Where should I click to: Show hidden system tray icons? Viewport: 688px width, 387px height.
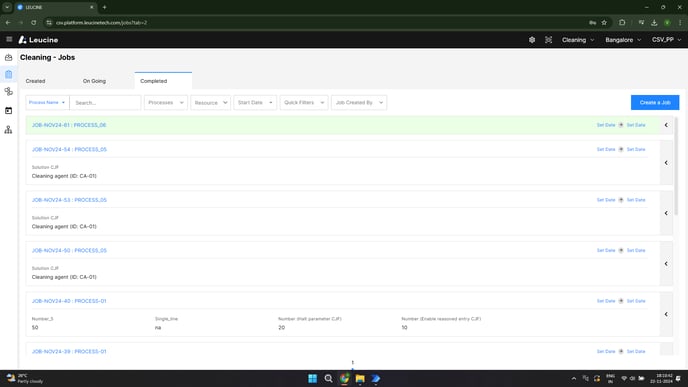[573, 379]
